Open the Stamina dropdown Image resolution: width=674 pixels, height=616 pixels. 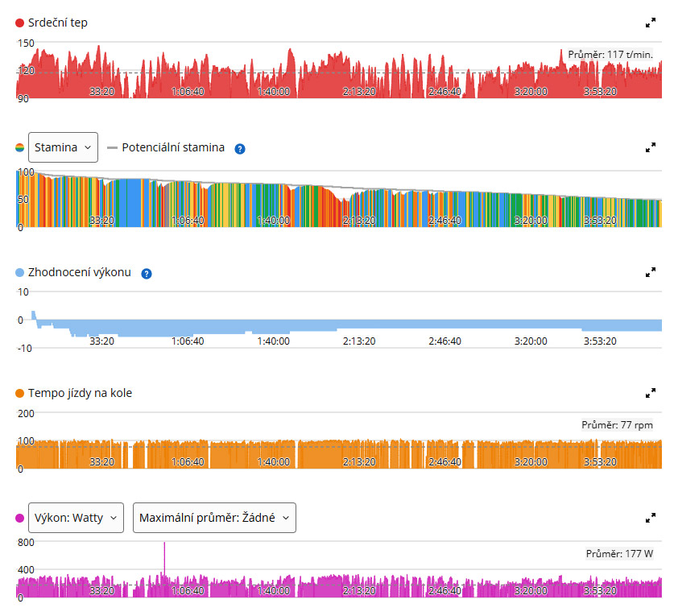[x=63, y=147]
